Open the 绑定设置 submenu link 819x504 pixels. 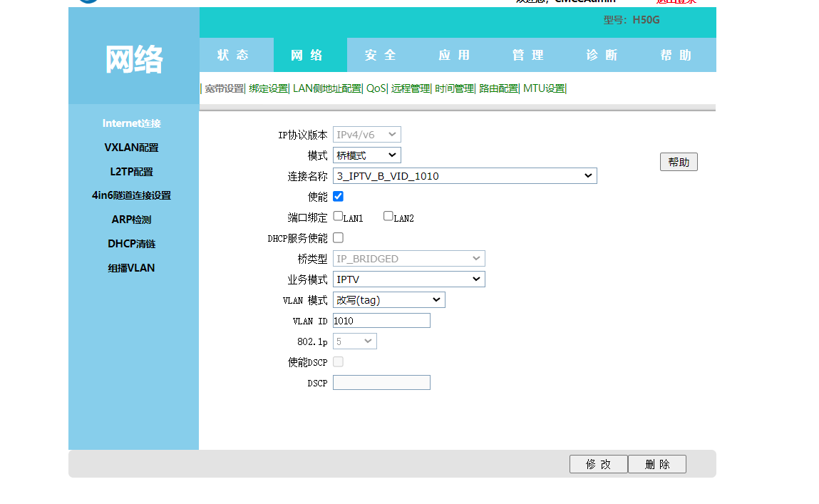pyautogui.click(x=268, y=88)
